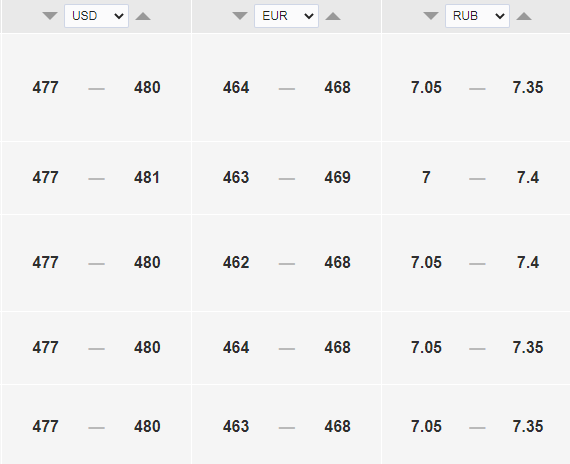This screenshot has height=464, width=570.
Task: Sort EUR column with up arrow
Action: click(333, 16)
